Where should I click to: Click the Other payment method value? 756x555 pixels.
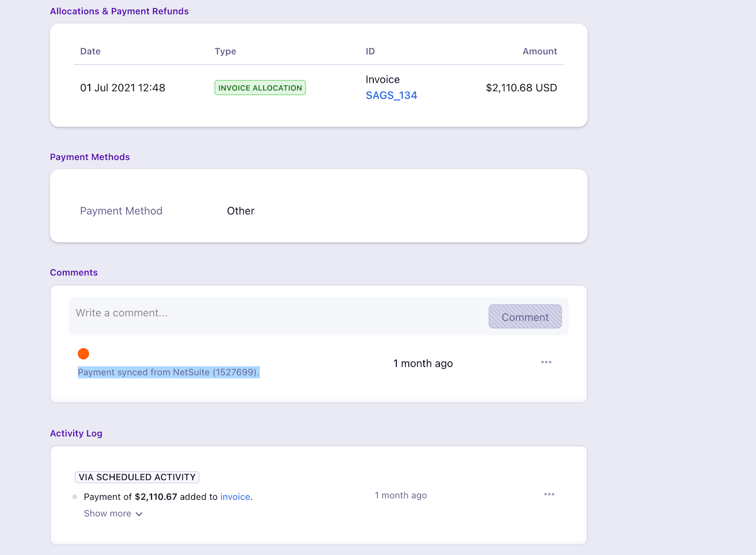click(x=241, y=211)
